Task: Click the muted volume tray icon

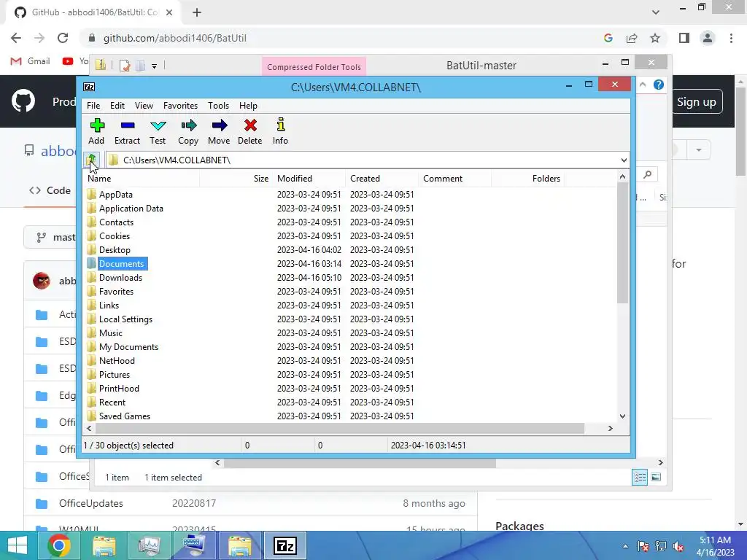Action: (678, 546)
